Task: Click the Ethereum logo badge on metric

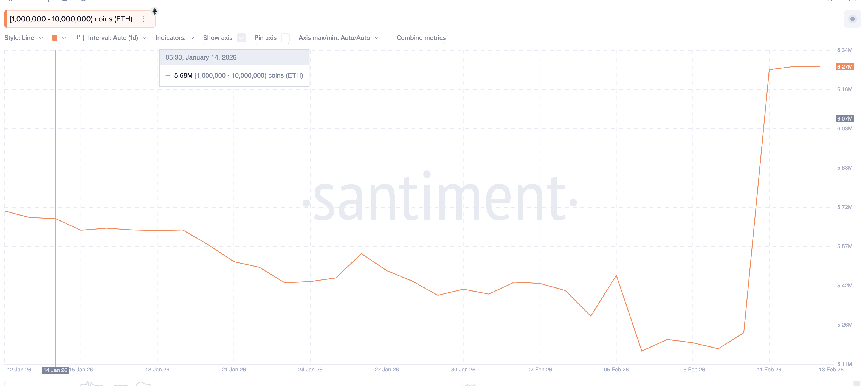Action: [x=154, y=11]
